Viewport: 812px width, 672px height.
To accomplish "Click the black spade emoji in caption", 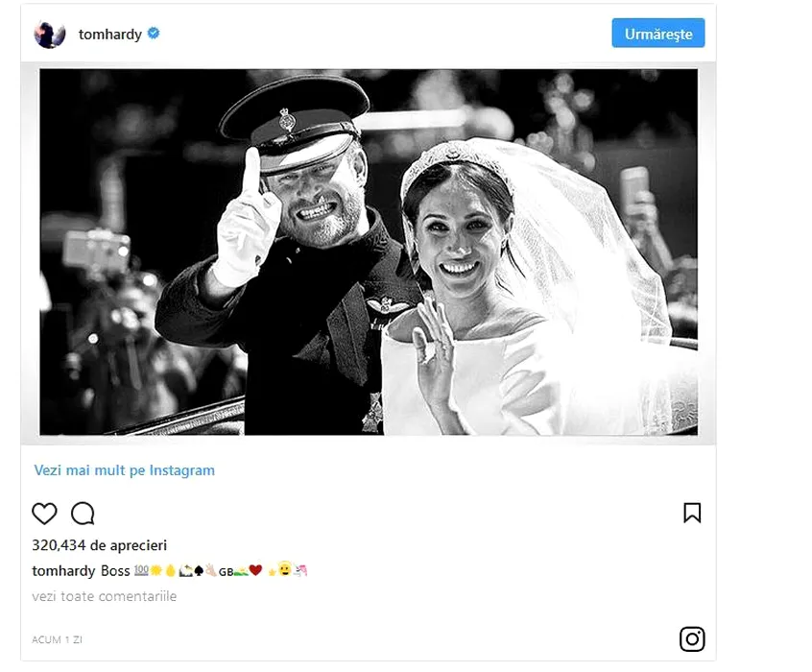I will [x=199, y=571].
